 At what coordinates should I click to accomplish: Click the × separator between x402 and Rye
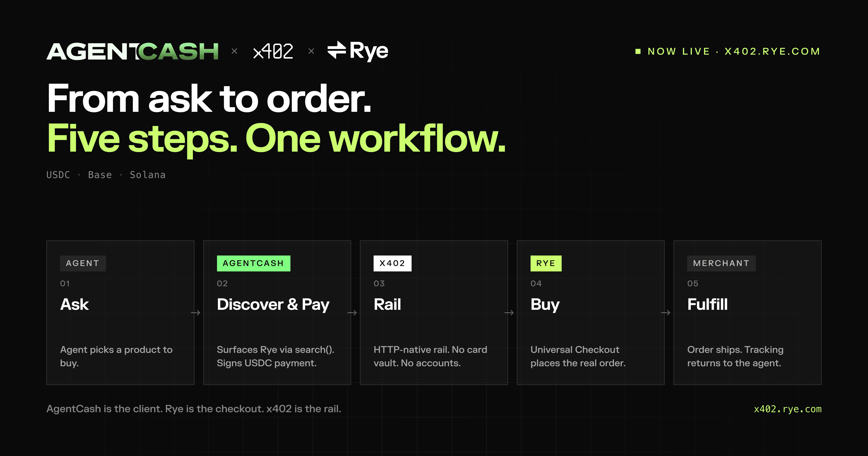pos(311,51)
